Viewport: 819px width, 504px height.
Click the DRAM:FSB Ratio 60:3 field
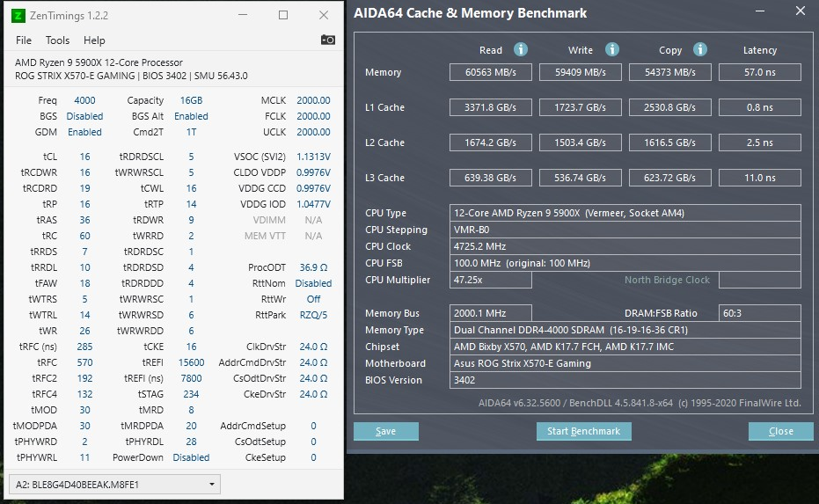[x=760, y=313]
